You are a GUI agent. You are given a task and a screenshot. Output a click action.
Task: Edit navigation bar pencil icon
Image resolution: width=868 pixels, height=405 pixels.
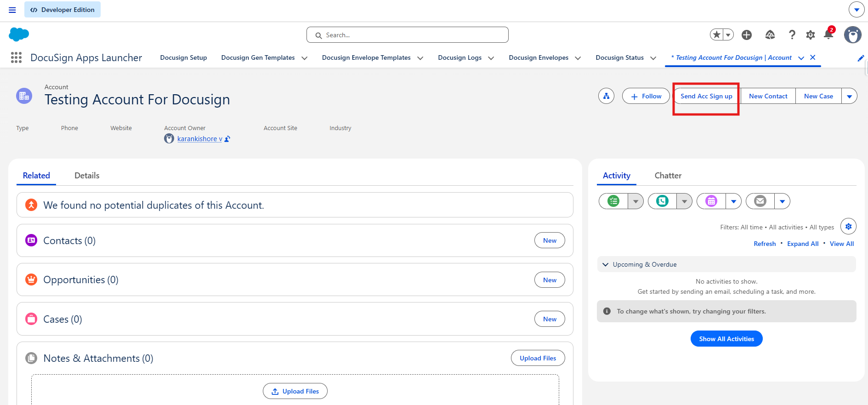(x=861, y=58)
